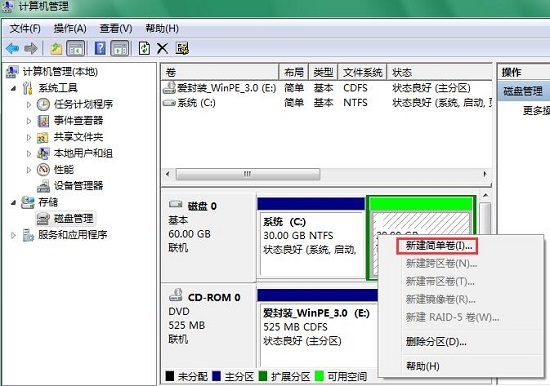Viewport: 550px width, 386px height.
Task: Choose 新建简单卷(I)... in context menu
Action: tap(439, 246)
